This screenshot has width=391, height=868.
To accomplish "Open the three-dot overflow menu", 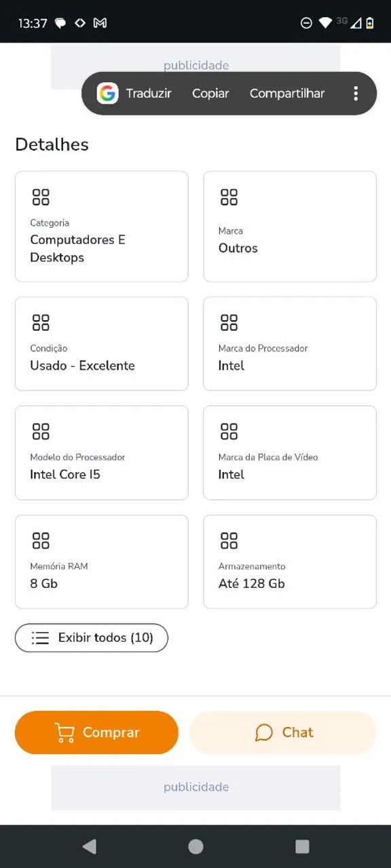I will (x=356, y=94).
